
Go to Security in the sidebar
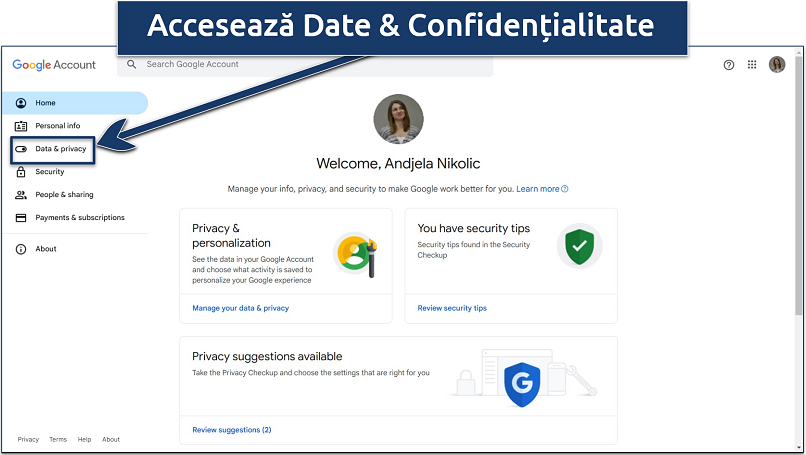coord(50,172)
